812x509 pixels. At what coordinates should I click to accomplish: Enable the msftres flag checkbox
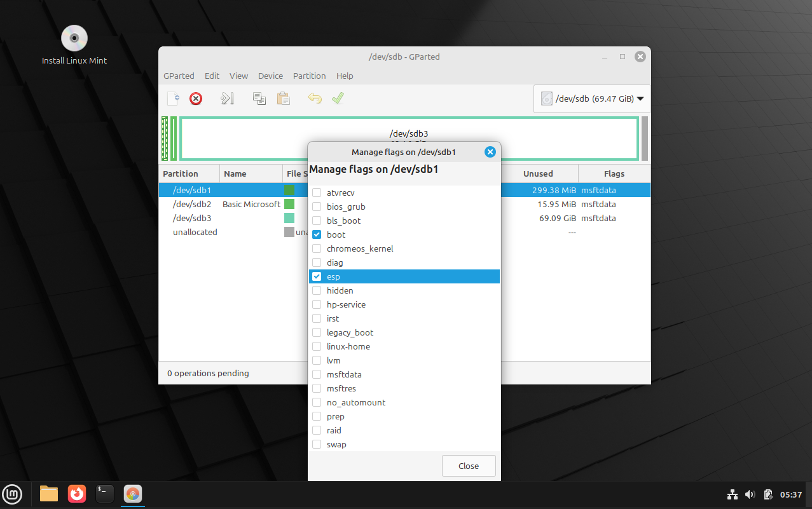[317, 388]
